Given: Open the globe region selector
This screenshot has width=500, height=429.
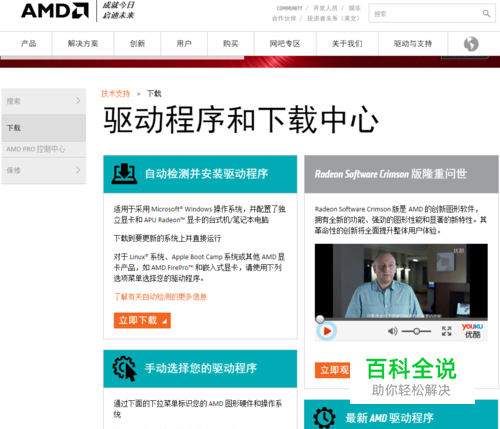Looking at the screenshot, I should tap(471, 44).
